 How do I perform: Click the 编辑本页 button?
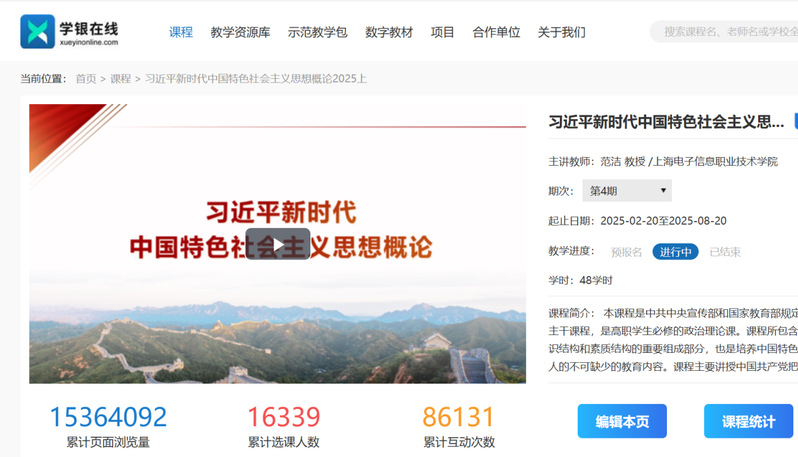(x=622, y=421)
